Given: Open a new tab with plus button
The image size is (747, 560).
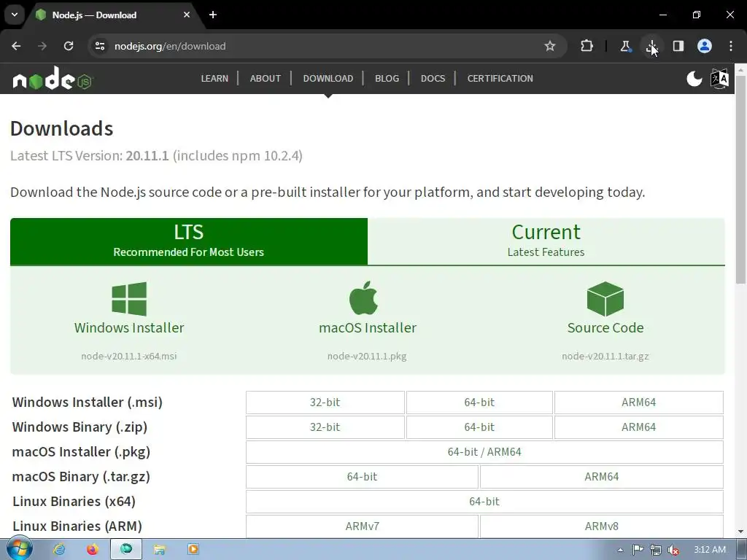Looking at the screenshot, I should point(213,15).
